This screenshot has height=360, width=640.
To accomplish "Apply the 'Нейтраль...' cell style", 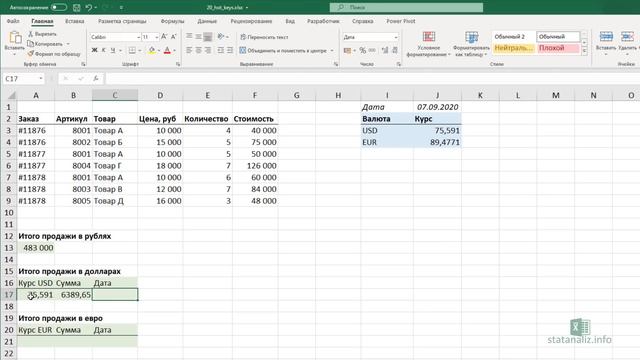I will pos(513,48).
